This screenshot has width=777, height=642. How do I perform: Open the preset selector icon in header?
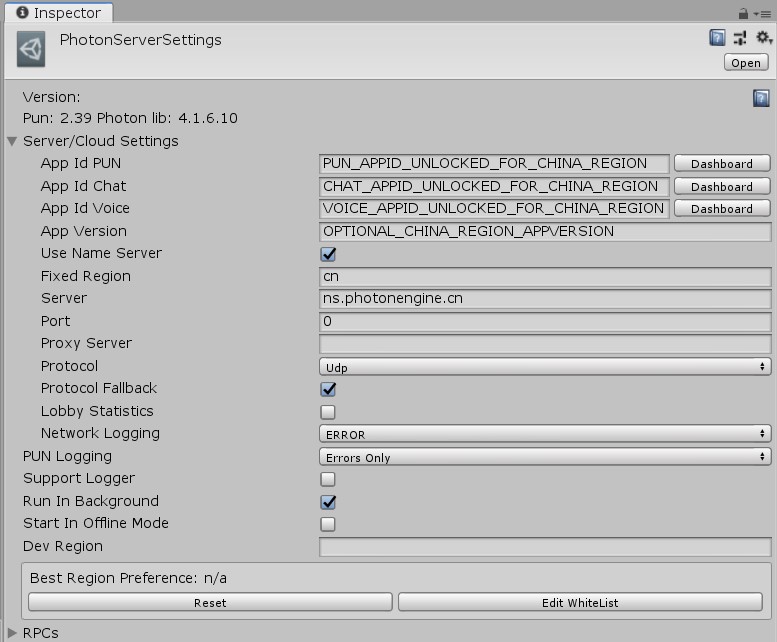pos(740,38)
